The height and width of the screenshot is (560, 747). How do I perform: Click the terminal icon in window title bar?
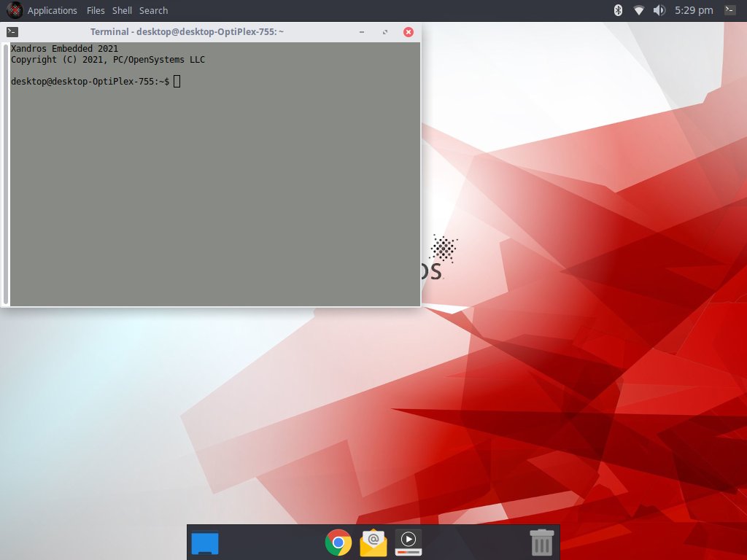coord(12,32)
